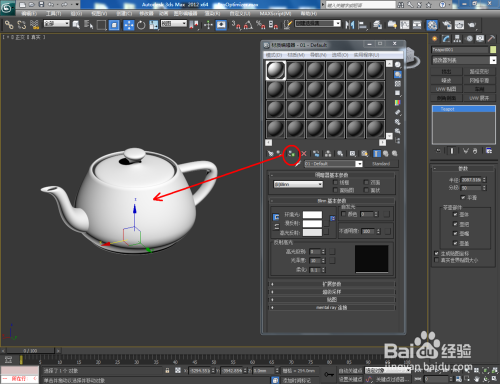Click Assign Material to Selection icon
500x384 pixels.
coord(292,154)
